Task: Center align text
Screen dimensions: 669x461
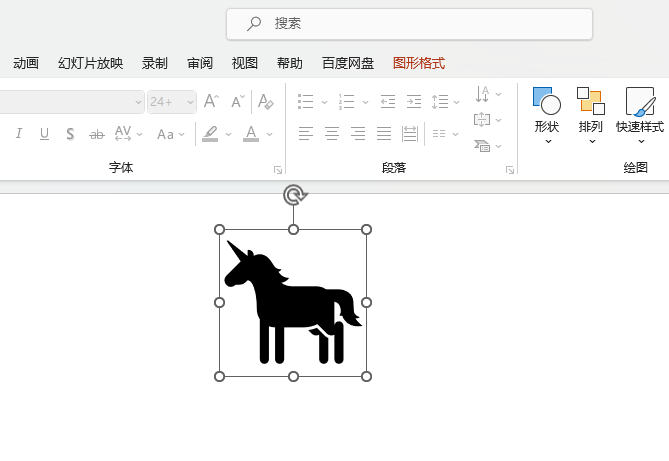Action: coord(332,134)
